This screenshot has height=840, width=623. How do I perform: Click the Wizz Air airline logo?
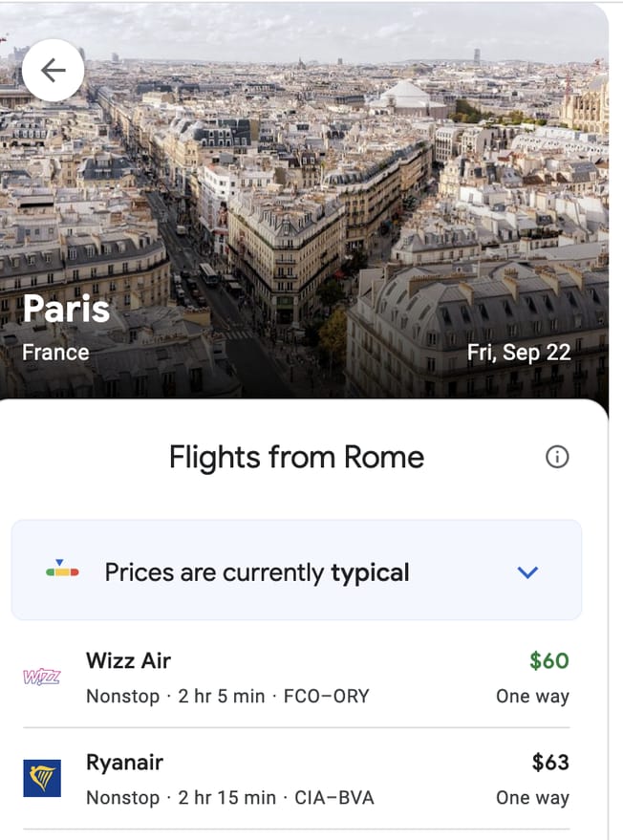(41, 677)
